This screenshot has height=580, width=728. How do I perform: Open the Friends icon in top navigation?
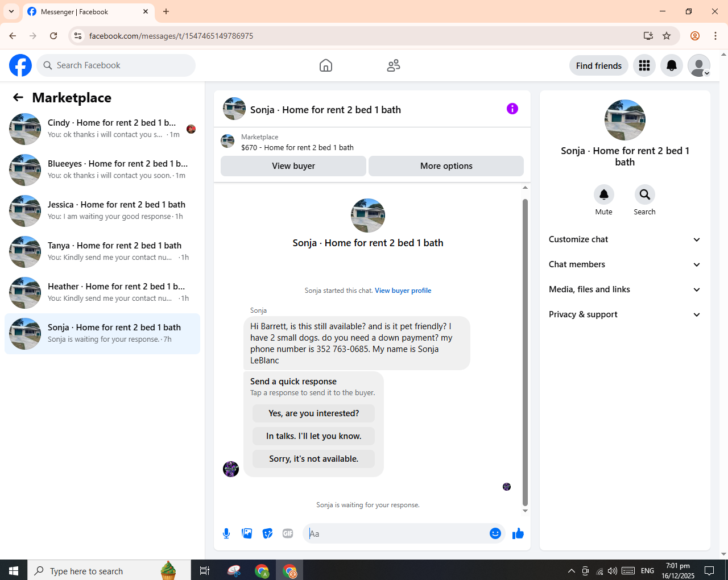394,65
